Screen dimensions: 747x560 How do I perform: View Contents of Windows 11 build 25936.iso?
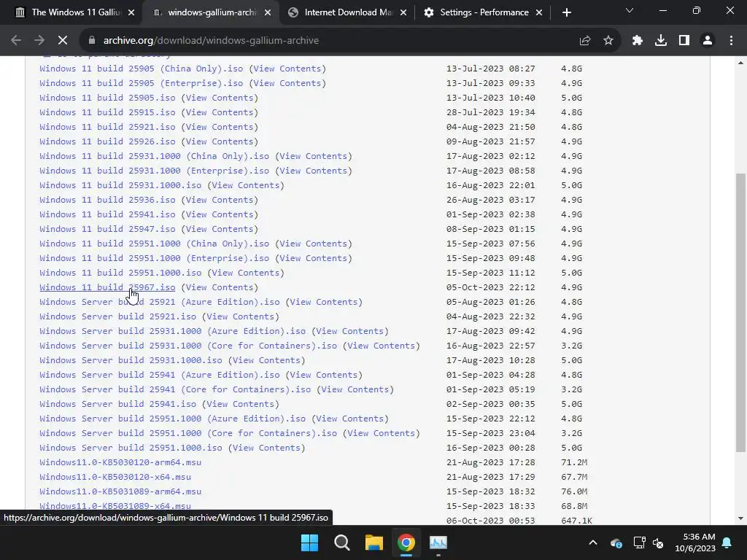220,200
